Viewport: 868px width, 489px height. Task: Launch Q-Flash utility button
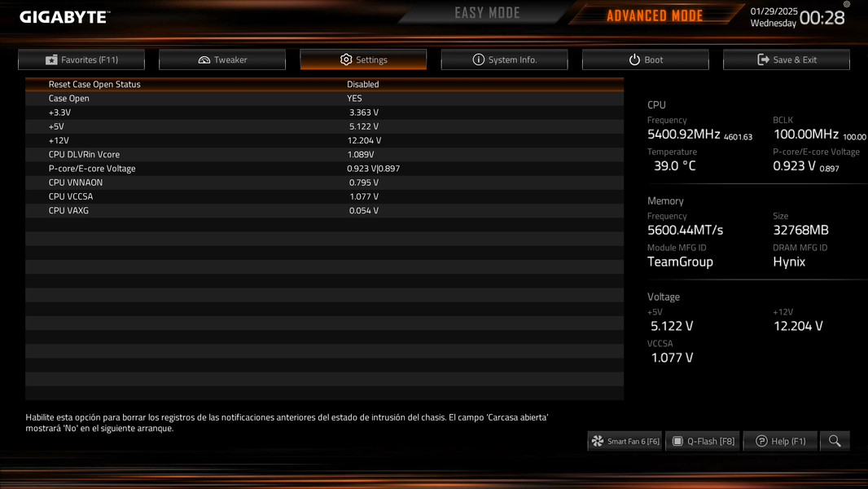(x=703, y=441)
